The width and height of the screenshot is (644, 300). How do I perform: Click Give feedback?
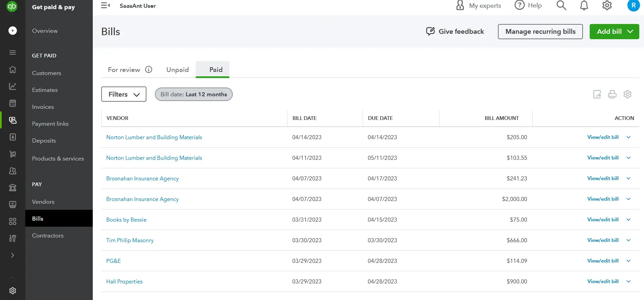[x=455, y=31]
